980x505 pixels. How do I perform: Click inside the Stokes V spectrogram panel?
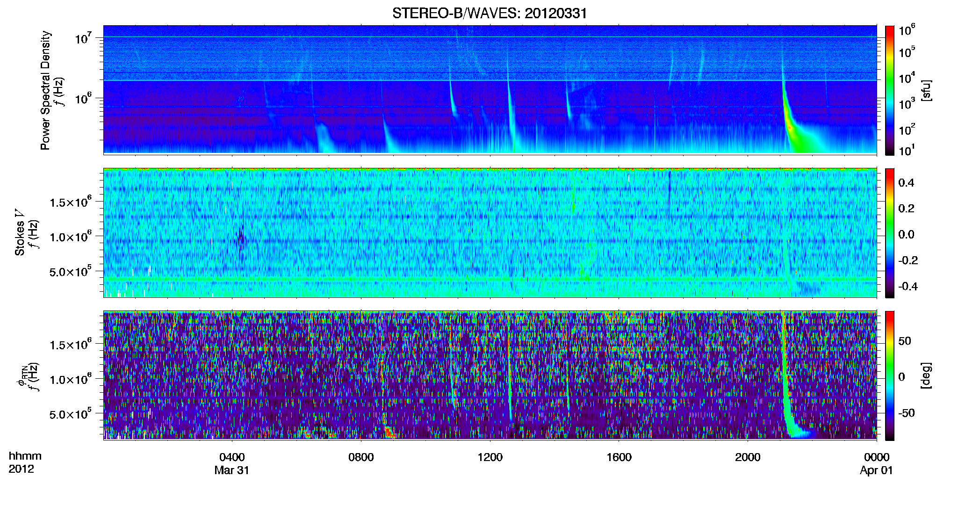pos(490,233)
